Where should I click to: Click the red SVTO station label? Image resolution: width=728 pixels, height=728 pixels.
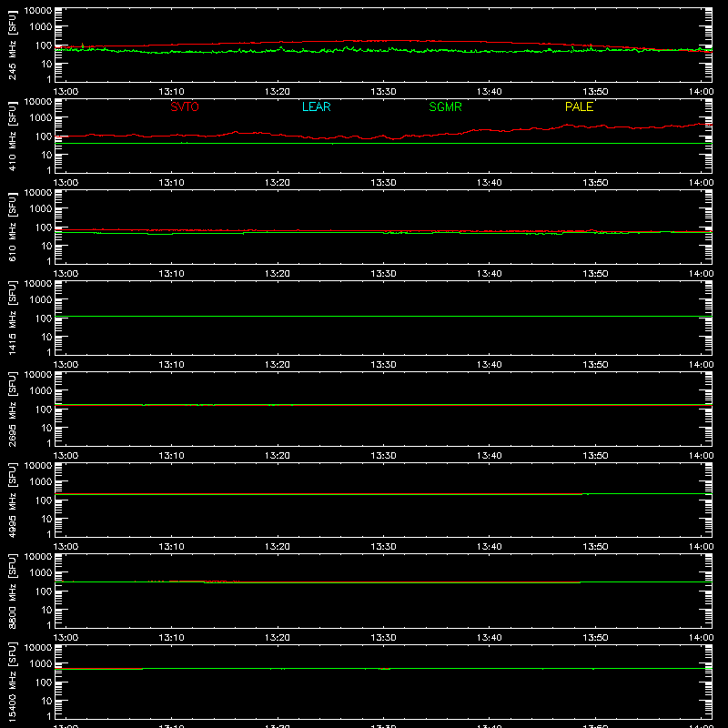[185, 106]
